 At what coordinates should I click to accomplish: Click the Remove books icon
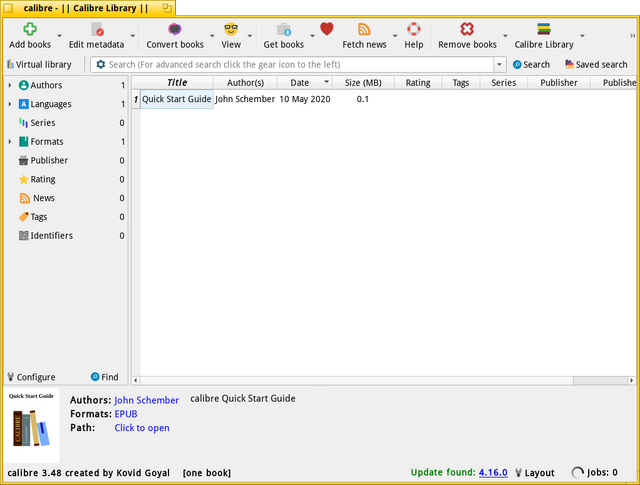coord(467,29)
